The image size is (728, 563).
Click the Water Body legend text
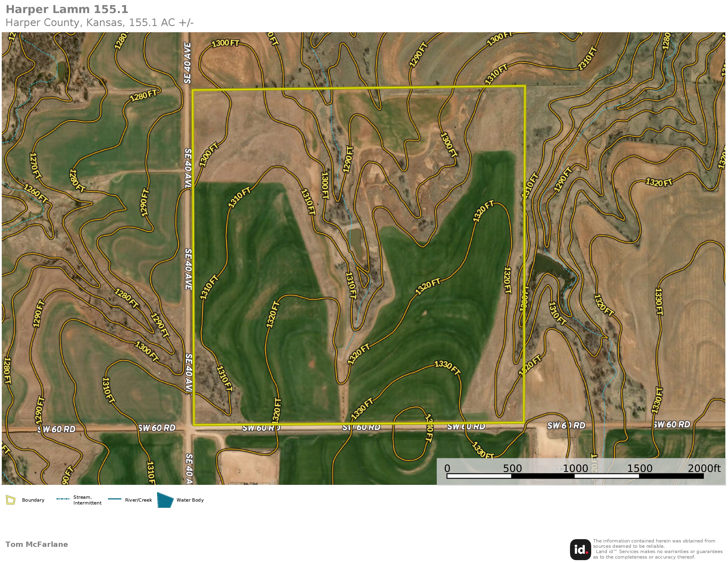(190, 500)
